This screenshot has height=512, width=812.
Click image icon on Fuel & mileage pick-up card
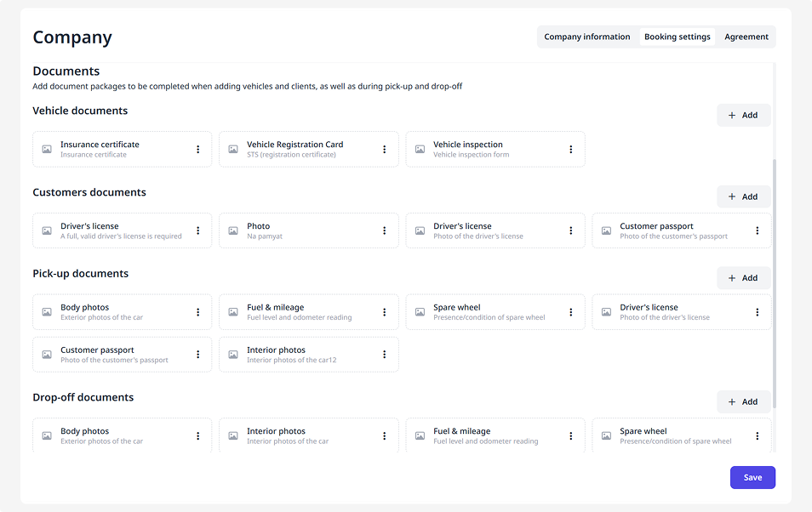233,312
